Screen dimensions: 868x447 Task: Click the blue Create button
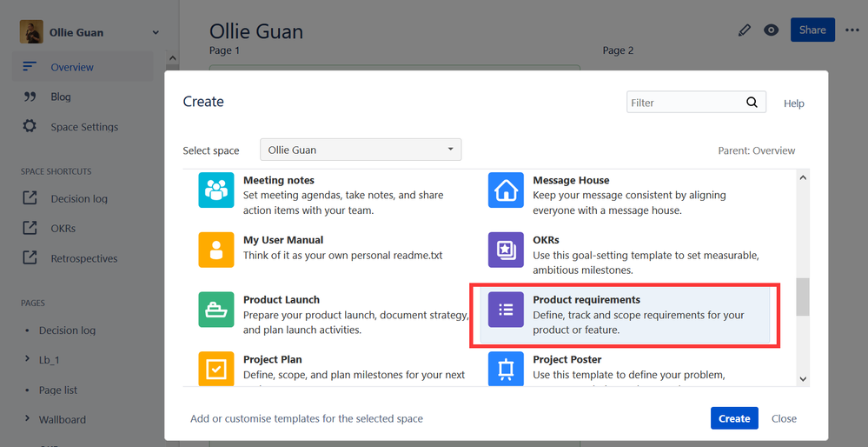734,418
